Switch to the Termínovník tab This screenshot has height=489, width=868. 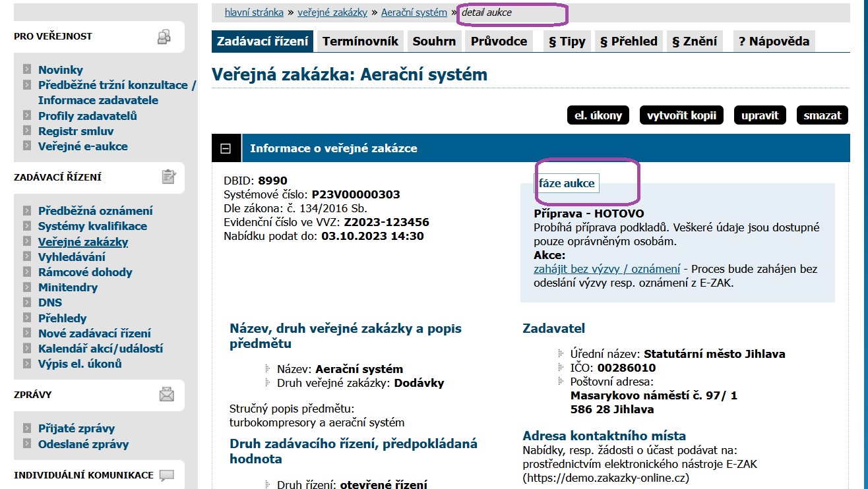[360, 42]
